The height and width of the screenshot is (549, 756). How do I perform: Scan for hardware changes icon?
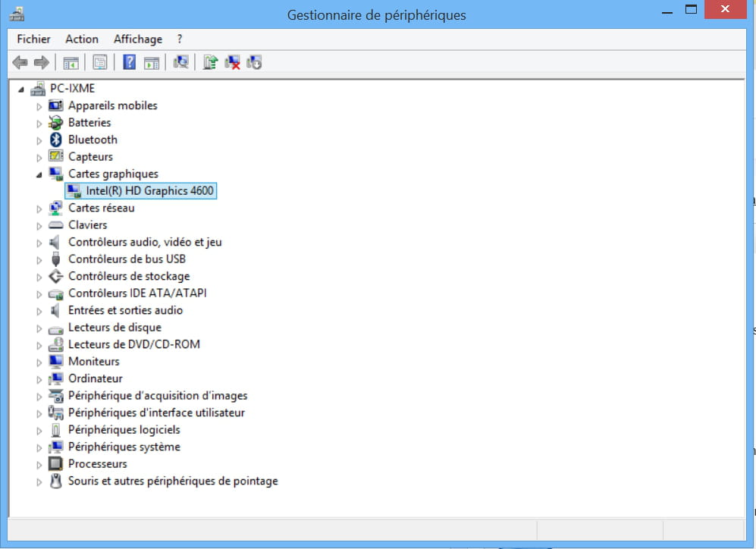(x=180, y=61)
